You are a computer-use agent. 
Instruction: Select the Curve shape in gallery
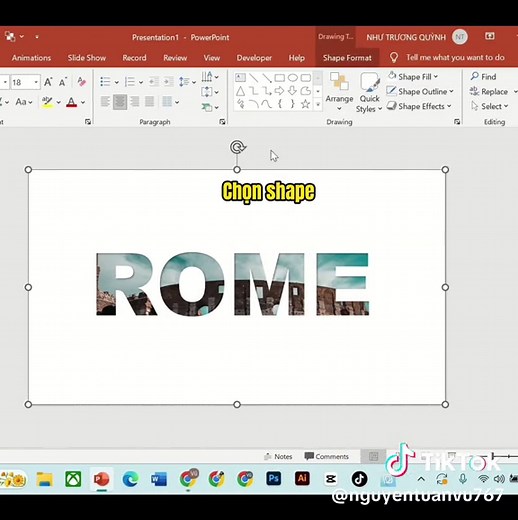pos(267,104)
